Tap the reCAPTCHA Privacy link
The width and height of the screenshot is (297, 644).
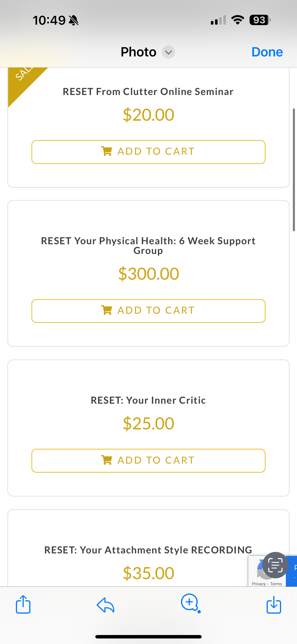tap(259, 584)
